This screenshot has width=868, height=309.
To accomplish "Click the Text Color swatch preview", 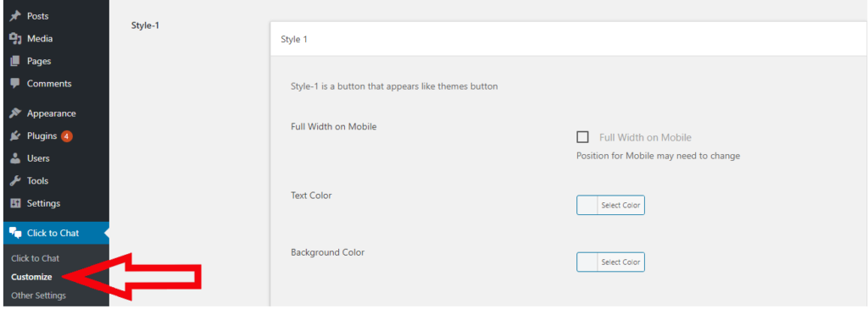I will (x=587, y=205).
